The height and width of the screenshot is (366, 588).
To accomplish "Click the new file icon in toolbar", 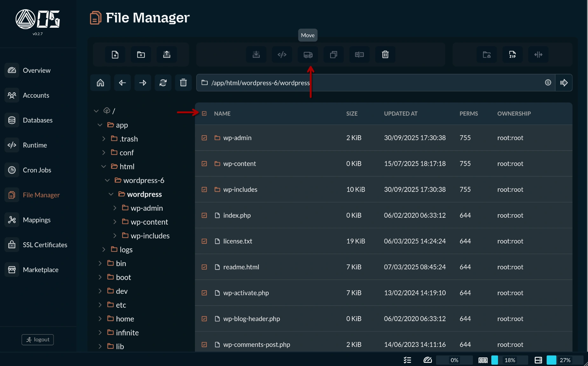I will coord(115,55).
